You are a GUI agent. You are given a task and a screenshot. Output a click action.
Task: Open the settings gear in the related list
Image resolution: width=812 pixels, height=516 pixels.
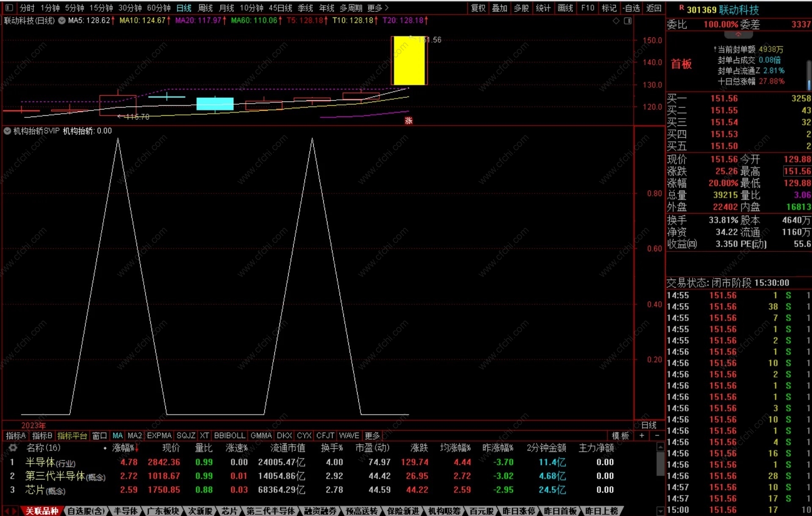point(13,447)
